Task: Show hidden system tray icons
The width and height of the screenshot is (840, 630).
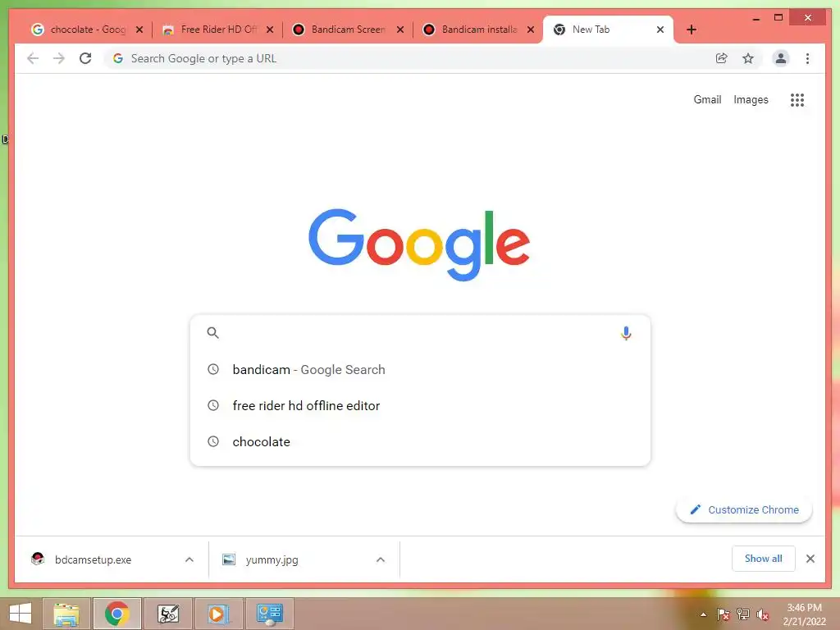Action: tap(703, 614)
